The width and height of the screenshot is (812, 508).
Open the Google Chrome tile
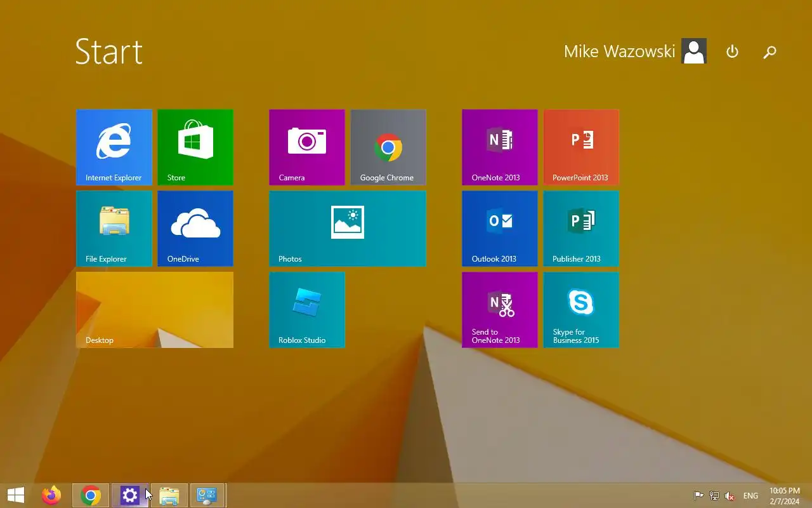coord(388,147)
